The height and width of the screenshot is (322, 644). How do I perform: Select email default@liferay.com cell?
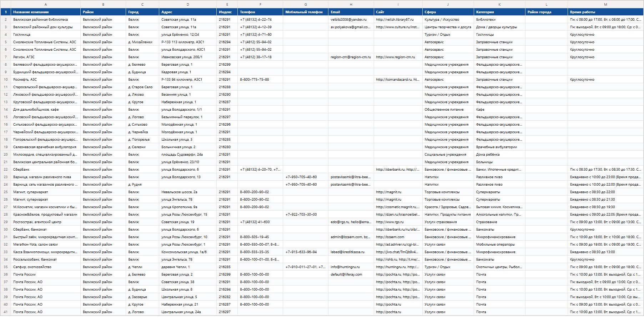[x=351, y=275]
